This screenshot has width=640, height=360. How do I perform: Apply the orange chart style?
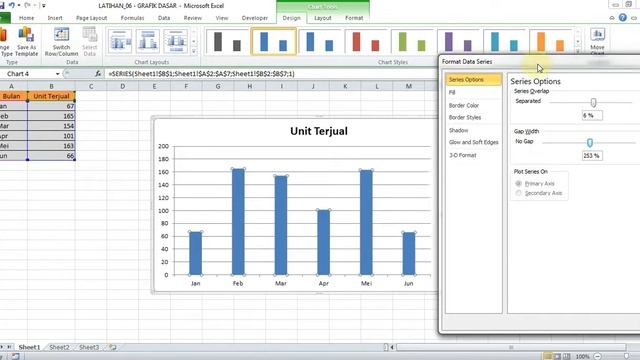[551, 41]
